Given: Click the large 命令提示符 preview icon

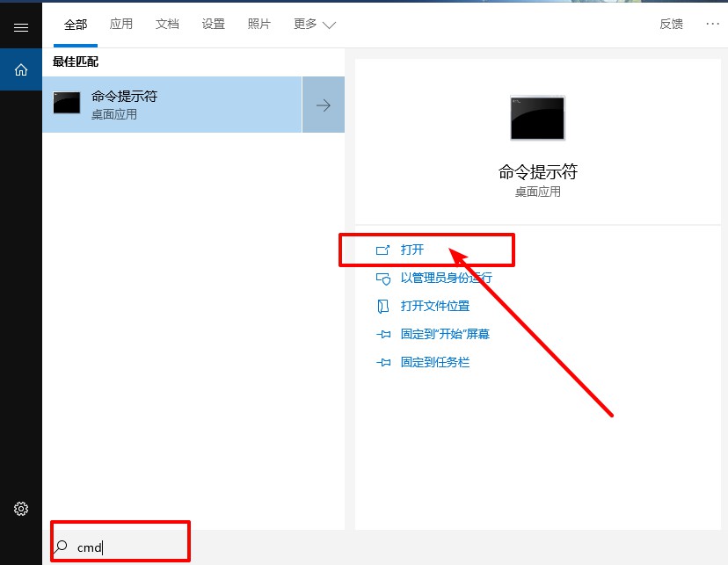Looking at the screenshot, I should [536, 118].
